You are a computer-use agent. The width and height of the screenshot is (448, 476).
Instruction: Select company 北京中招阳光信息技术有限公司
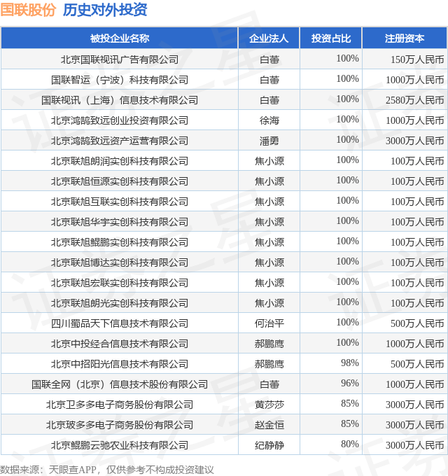pyautogui.click(x=120, y=364)
